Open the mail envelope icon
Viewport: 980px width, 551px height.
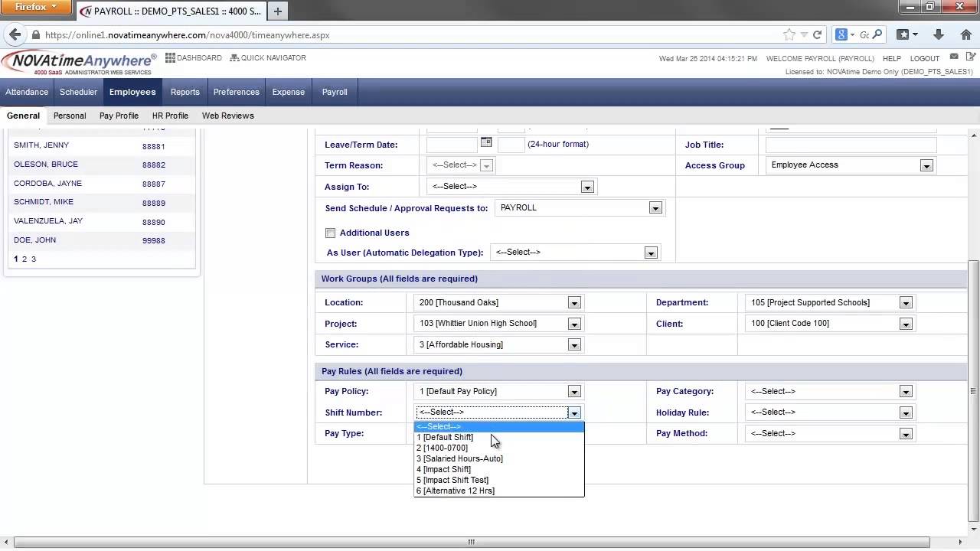click(x=954, y=57)
